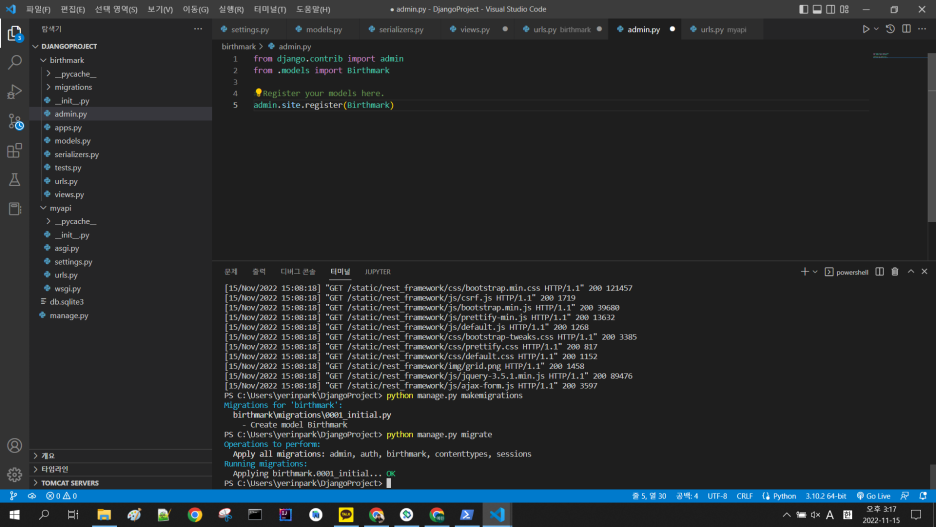Switch to serializers.py tab

401,29
